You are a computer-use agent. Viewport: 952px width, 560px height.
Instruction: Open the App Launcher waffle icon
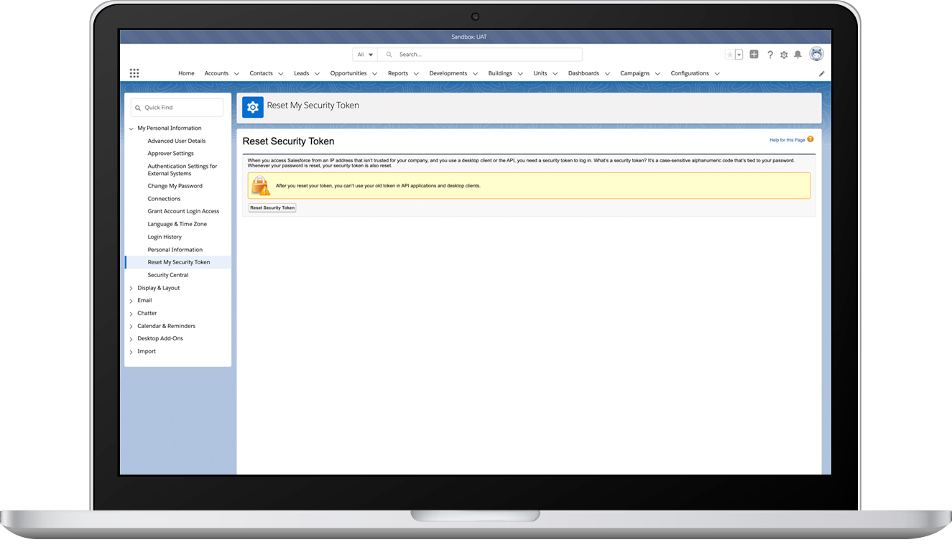click(x=134, y=73)
